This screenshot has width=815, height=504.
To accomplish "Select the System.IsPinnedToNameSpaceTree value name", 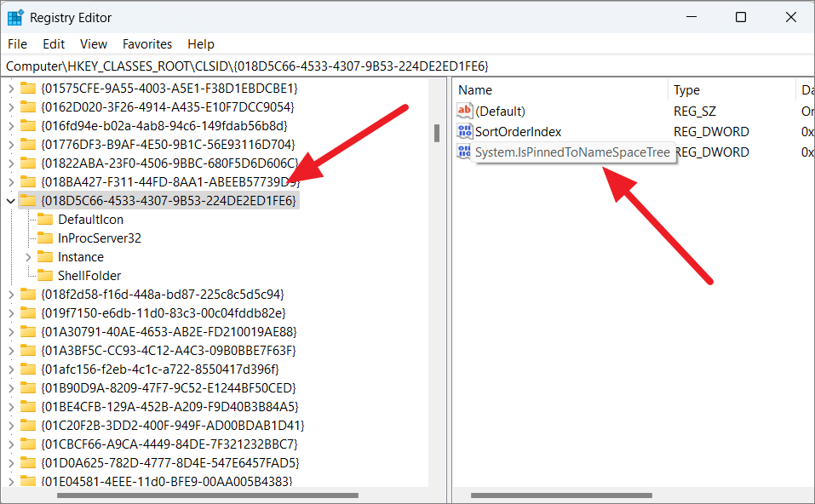I will (572, 152).
